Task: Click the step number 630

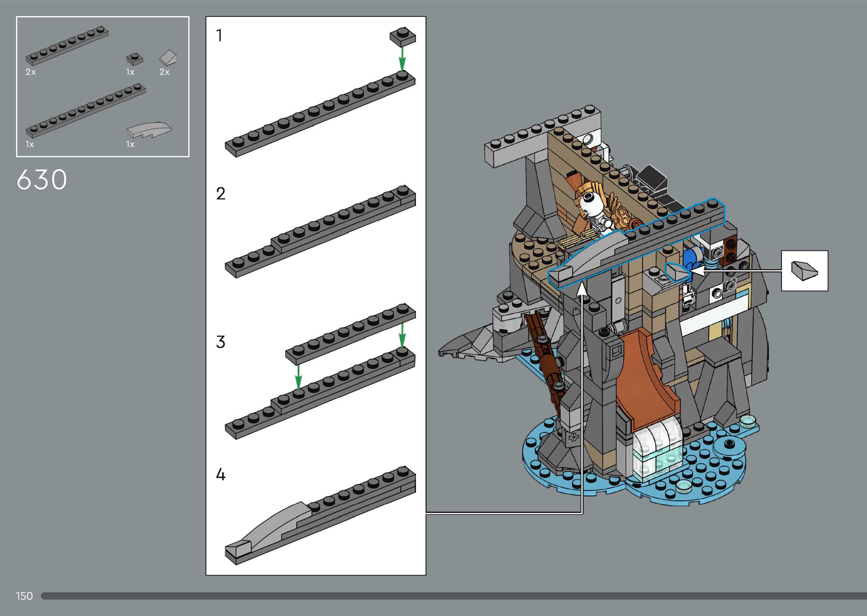Action: point(42,180)
